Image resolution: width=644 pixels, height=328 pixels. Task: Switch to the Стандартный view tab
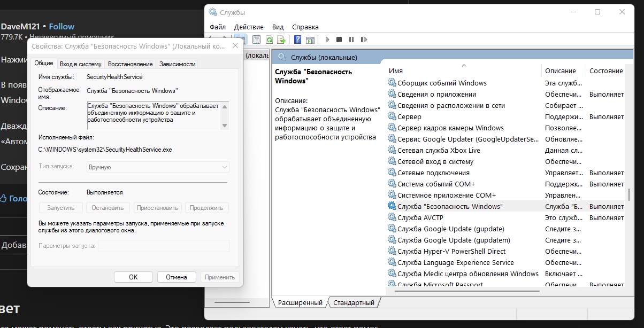(x=354, y=302)
